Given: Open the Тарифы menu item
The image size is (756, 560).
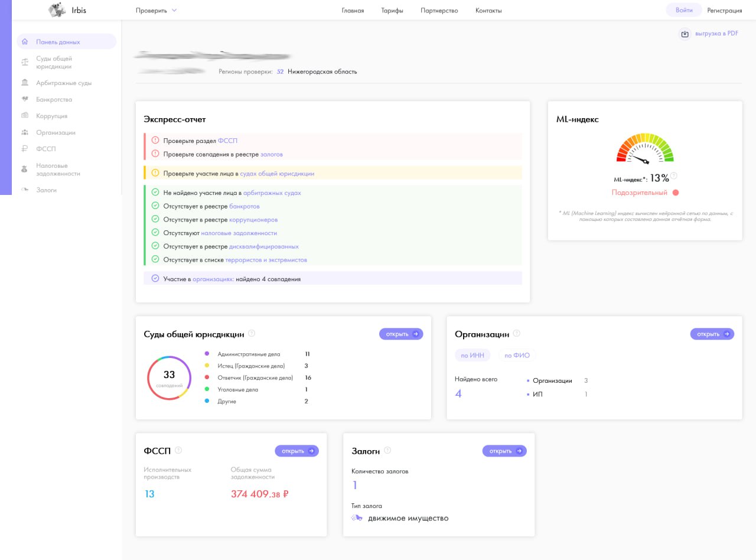Looking at the screenshot, I should click(392, 10).
